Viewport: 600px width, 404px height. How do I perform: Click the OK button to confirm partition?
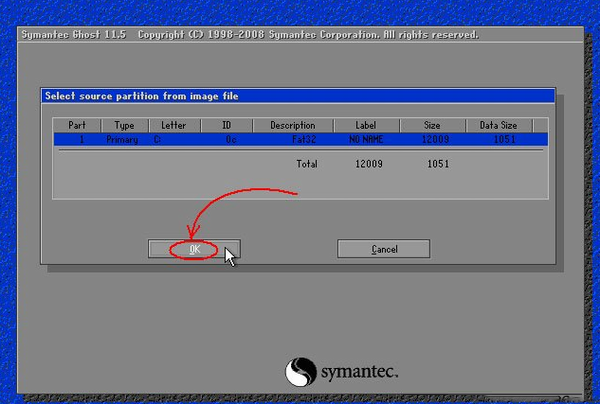(x=194, y=249)
